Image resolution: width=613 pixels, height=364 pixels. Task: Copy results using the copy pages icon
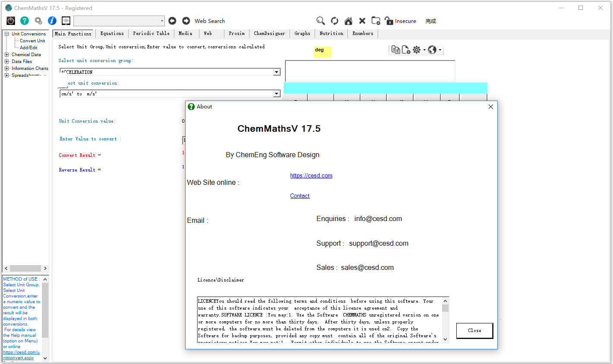tap(395, 49)
